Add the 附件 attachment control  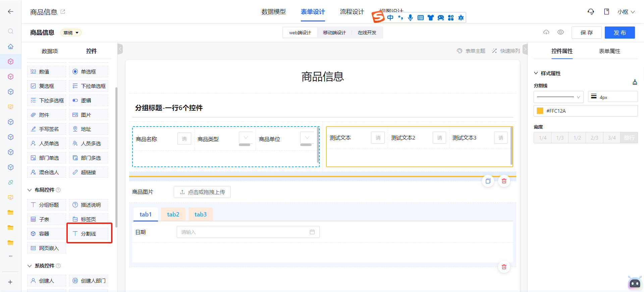pos(46,115)
